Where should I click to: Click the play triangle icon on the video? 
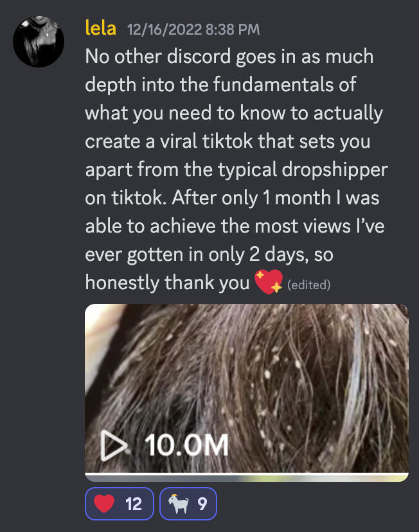[x=113, y=445]
